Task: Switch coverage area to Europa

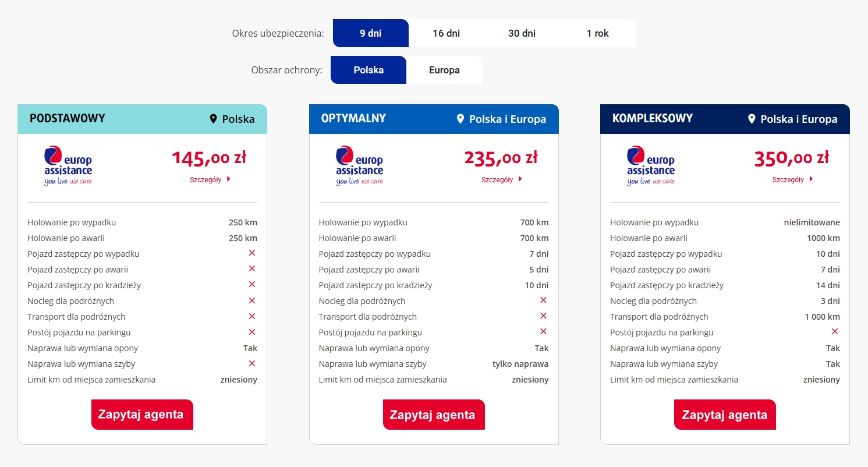Action: click(444, 70)
